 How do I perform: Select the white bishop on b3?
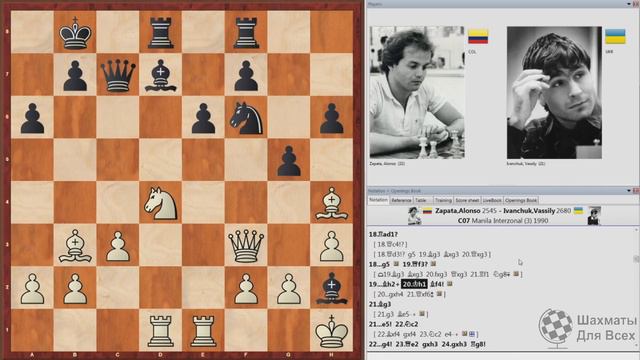[75, 246]
